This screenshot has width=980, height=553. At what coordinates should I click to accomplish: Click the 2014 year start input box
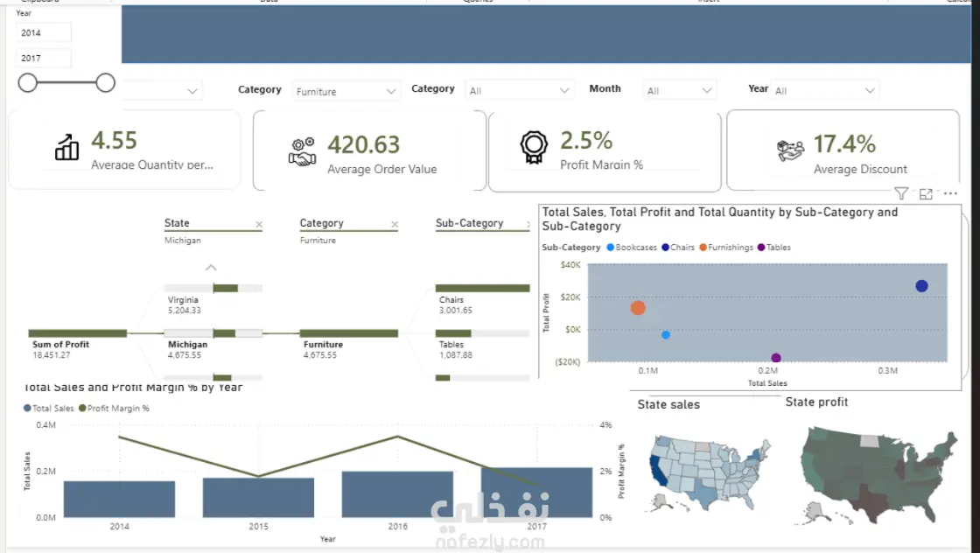click(x=43, y=32)
